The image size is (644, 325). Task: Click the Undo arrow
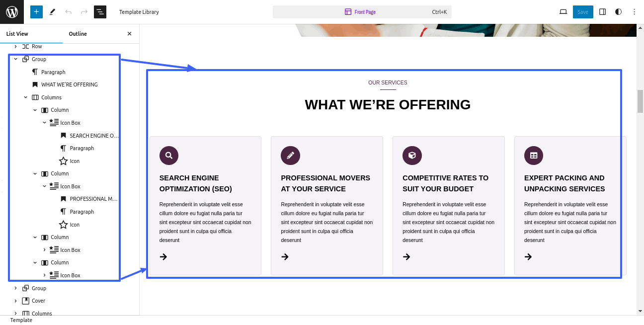click(x=69, y=12)
